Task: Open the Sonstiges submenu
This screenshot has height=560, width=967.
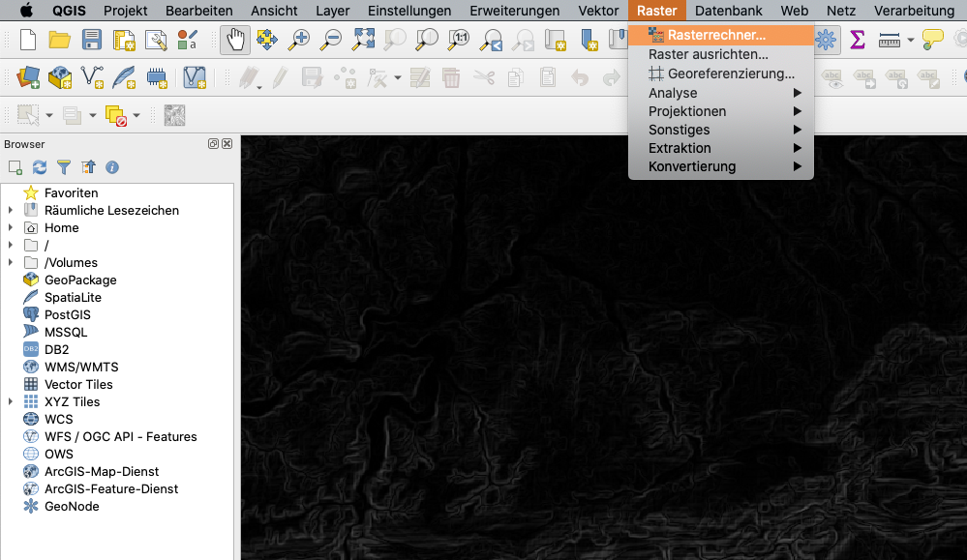Action: [x=721, y=130]
